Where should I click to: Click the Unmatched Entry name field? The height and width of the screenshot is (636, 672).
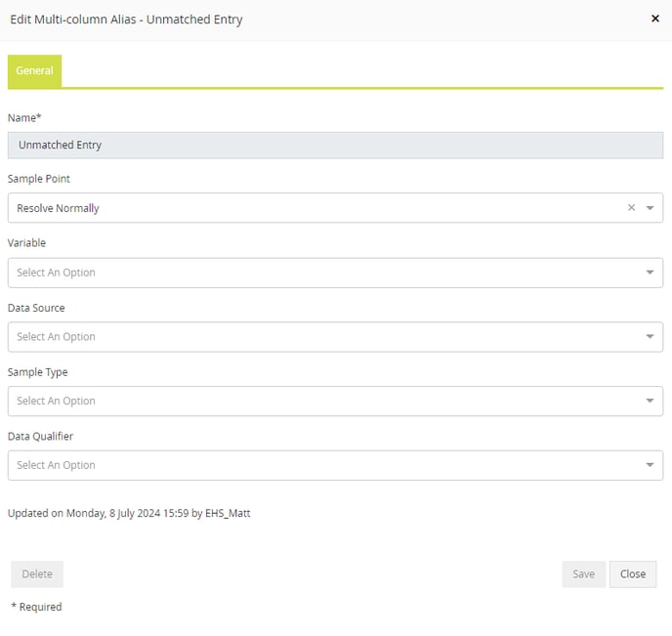point(335,146)
